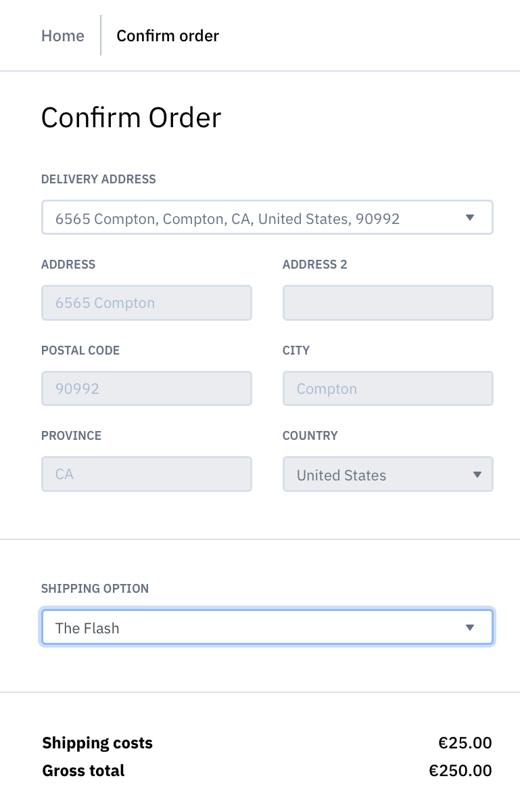This screenshot has height=812, width=520.
Task: Open the Shipping Option dropdown
Action: (x=267, y=627)
